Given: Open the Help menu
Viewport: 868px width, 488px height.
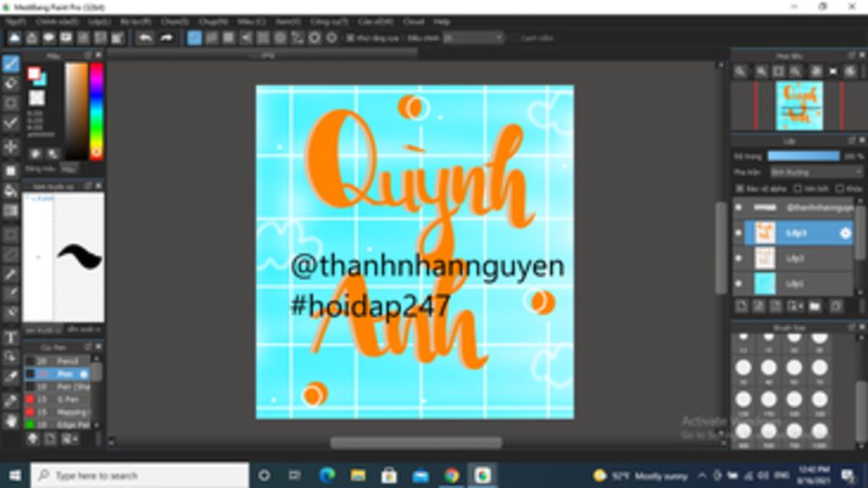Looking at the screenshot, I should pyautogui.click(x=441, y=21).
